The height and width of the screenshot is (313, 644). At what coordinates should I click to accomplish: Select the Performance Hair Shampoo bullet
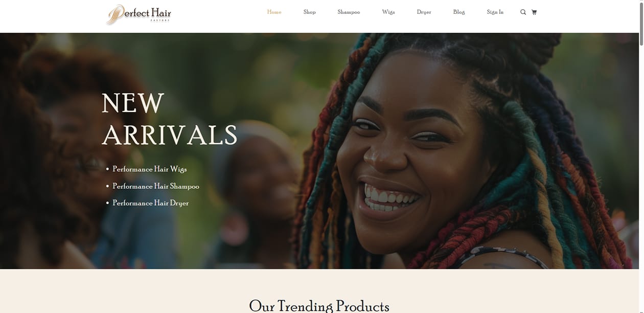(x=156, y=186)
